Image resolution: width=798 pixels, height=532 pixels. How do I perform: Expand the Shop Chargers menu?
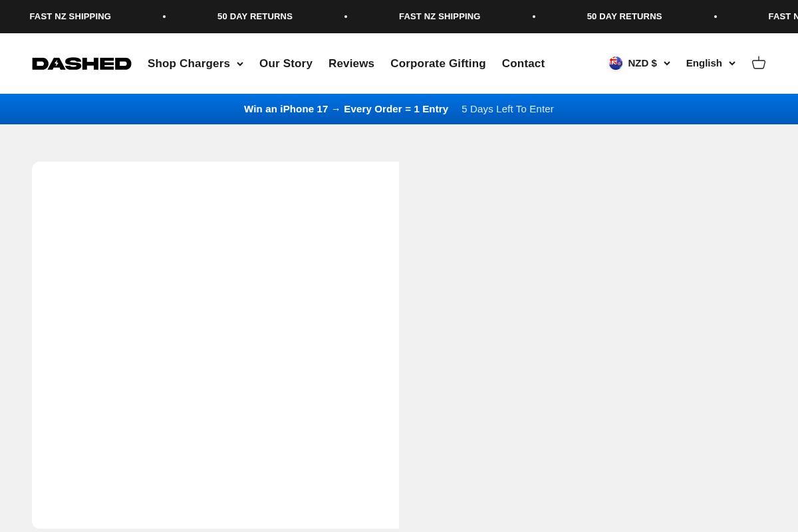click(196, 64)
